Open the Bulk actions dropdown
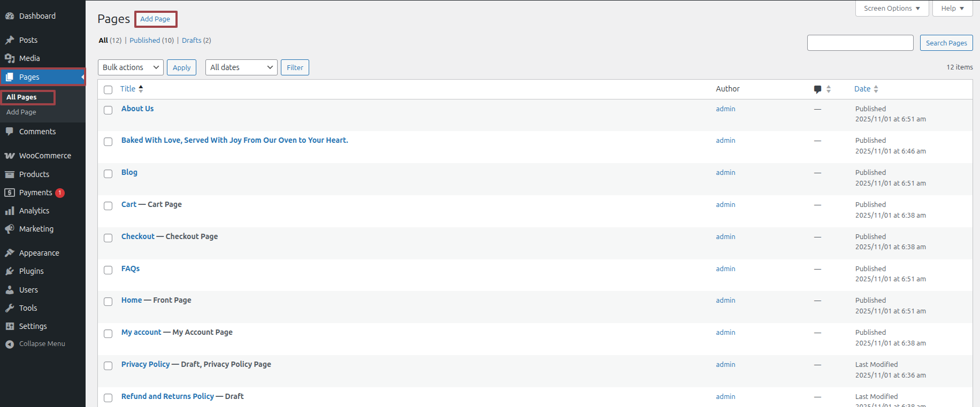This screenshot has height=407, width=980. (x=131, y=67)
